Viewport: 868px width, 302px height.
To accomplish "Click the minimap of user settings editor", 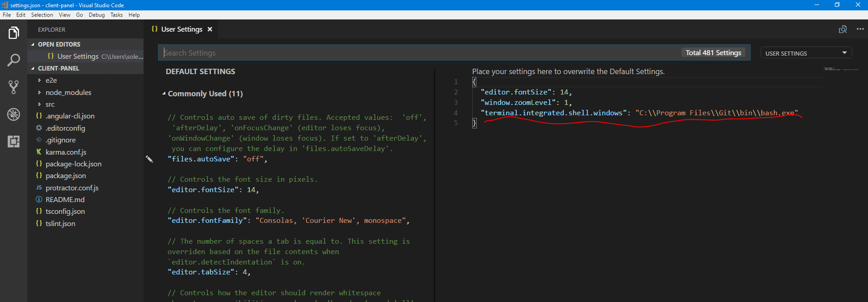I will point(841,69).
